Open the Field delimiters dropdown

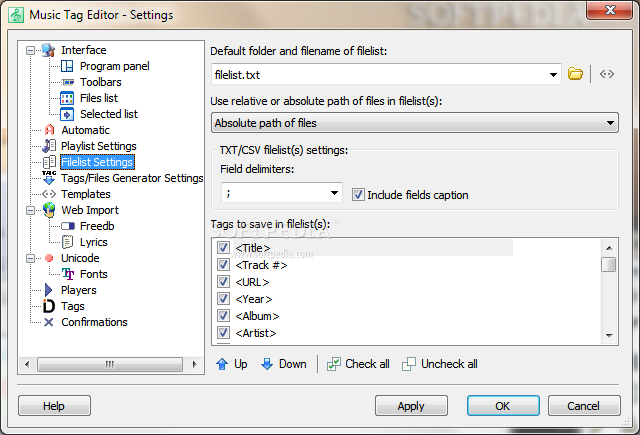point(334,193)
